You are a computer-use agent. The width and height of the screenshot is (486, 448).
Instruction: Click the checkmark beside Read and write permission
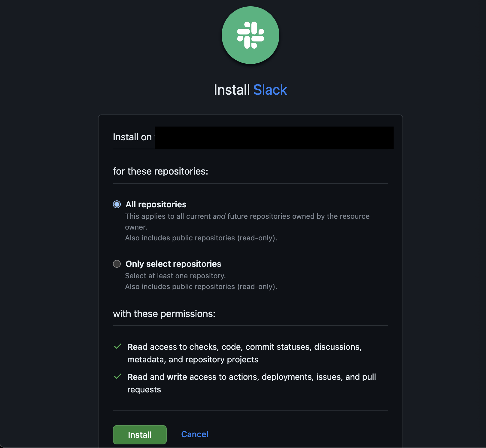pyautogui.click(x=118, y=376)
